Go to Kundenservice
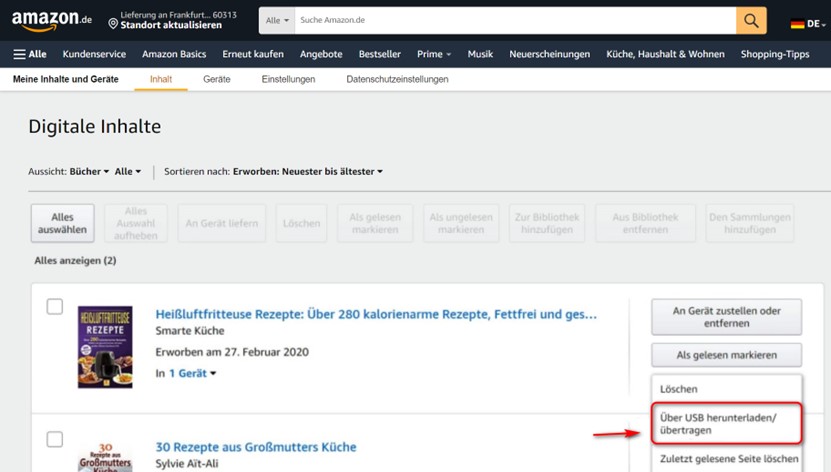831x472 pixels. pos(94,54)
